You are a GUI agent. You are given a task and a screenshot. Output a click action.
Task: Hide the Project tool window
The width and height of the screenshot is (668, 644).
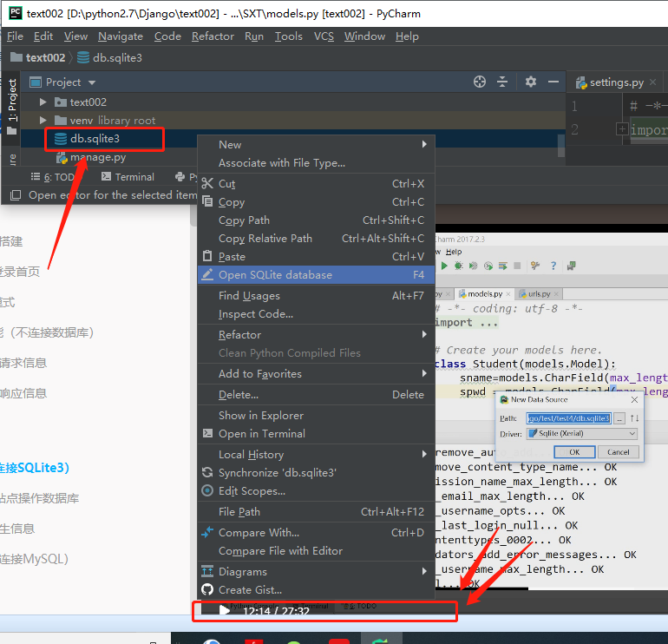click(553, 82)
